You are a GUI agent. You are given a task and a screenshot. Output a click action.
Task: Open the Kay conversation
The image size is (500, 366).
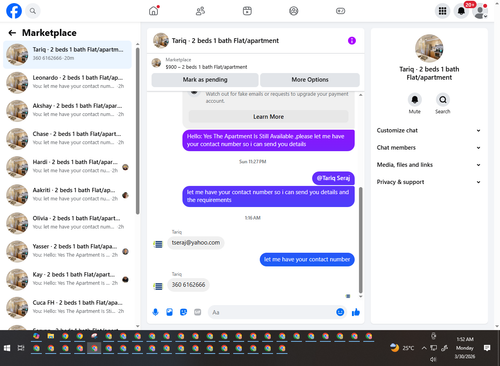(68, 279)
